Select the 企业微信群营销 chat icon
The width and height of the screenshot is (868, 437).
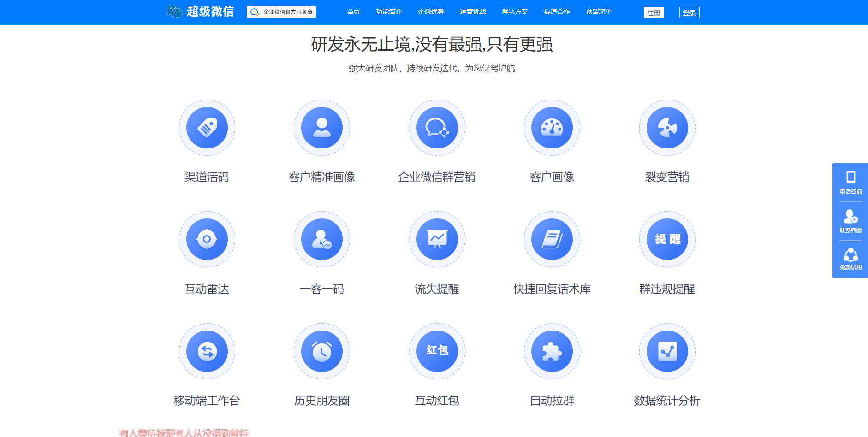click(x=437, y=128)
